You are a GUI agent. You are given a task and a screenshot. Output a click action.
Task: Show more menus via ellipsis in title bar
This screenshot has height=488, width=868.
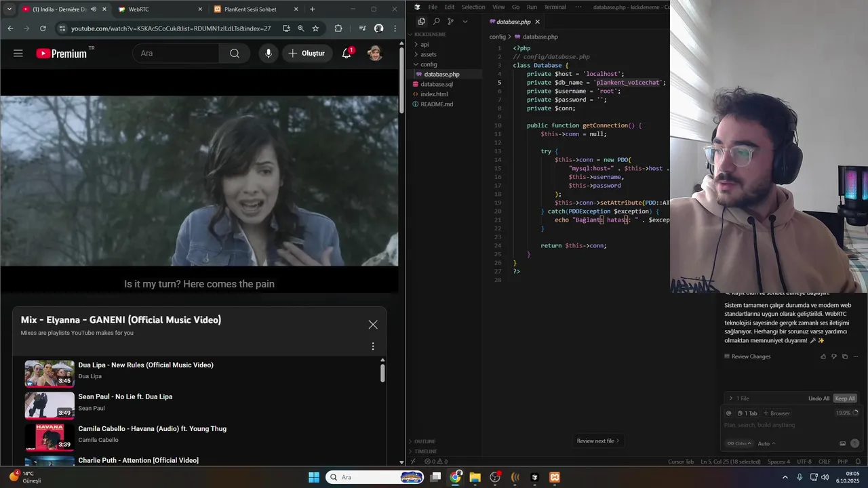[x=578, y=7]
